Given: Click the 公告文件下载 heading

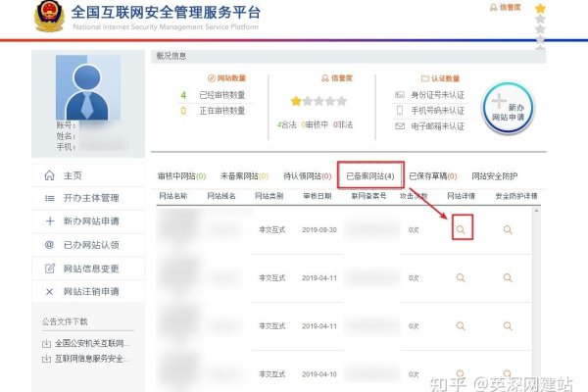Looking at the screenshot, I should 65,321.
